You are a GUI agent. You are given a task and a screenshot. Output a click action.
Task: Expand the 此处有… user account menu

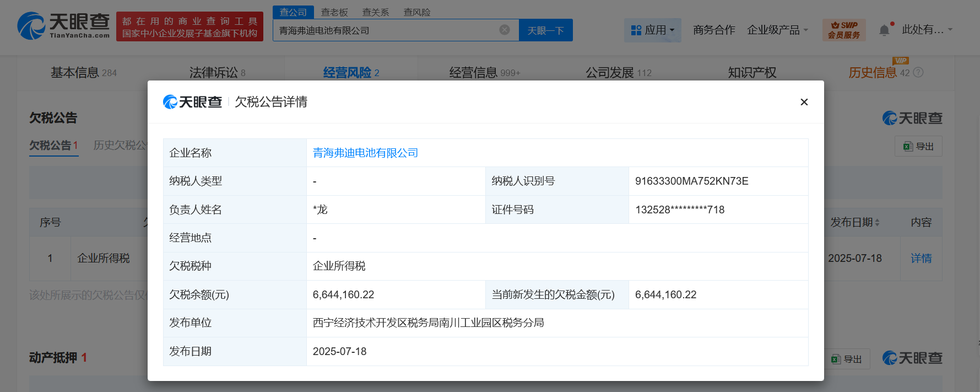tap(927, 30)
